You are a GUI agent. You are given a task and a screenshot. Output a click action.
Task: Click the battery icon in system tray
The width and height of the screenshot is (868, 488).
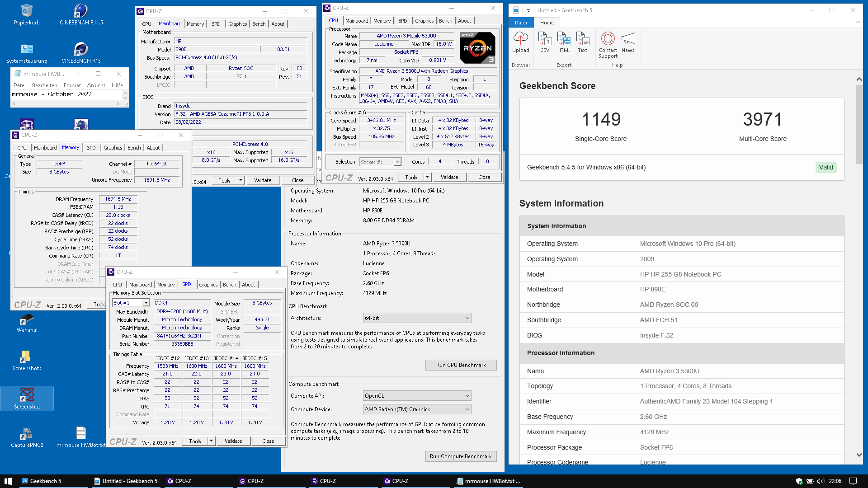point(810,481)
